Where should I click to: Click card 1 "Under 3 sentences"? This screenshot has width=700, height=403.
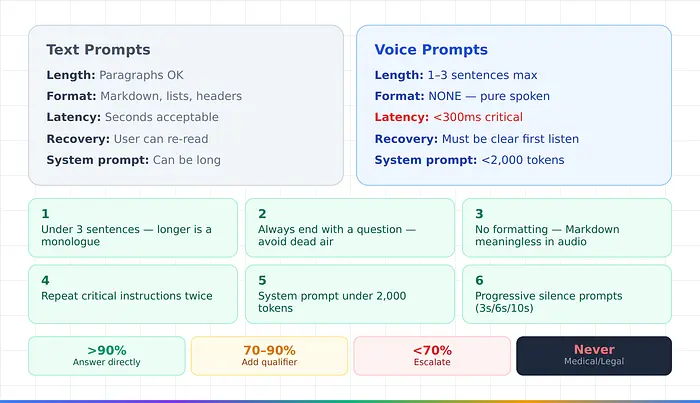click(x=133, y=228)
